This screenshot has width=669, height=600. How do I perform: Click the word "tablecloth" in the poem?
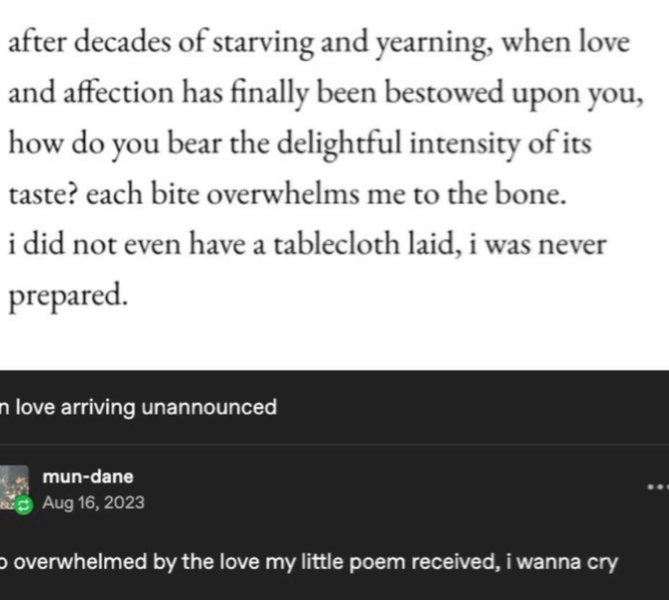336,245
